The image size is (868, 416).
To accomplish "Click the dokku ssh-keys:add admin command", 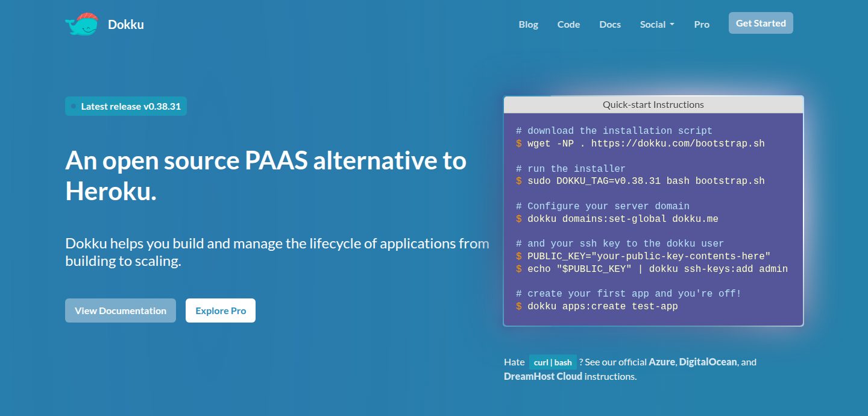I will coord(652,269).
